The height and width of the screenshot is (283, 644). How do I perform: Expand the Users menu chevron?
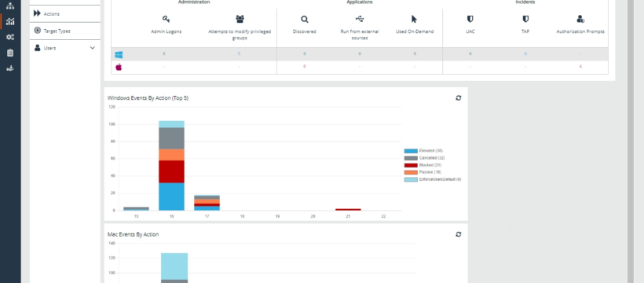93,48
